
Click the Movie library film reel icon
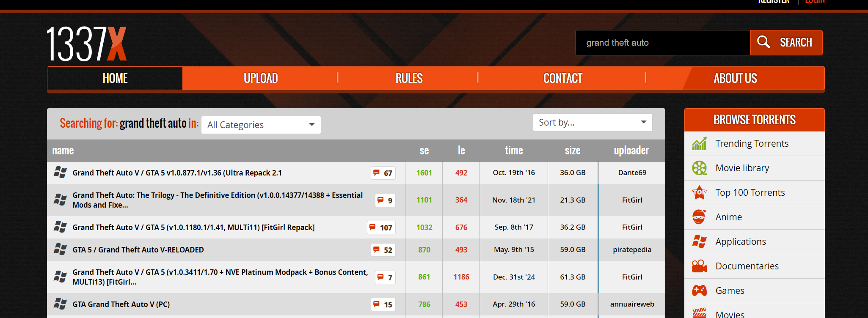(x=699, y=168)
